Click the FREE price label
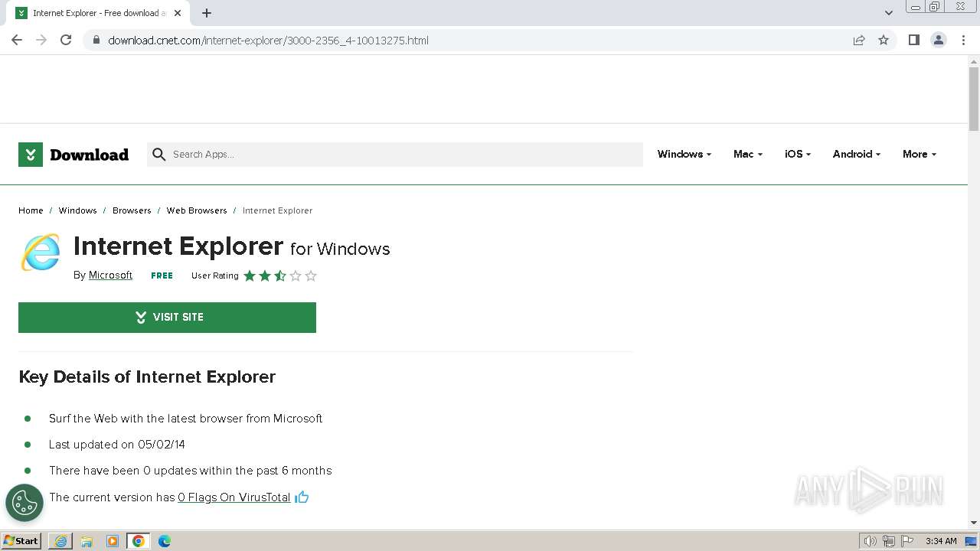Viewport: 980px width, 551px height. tap(162, 275)
